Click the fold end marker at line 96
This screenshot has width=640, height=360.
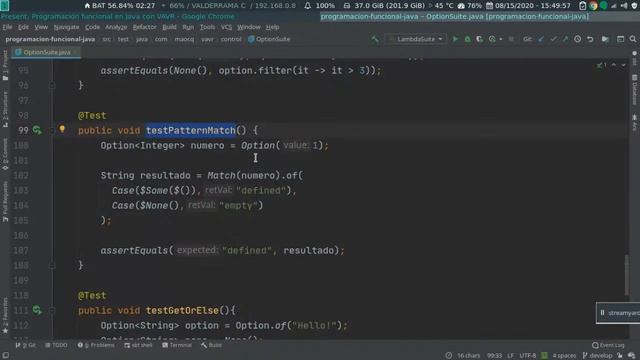(x=52, y=85)
